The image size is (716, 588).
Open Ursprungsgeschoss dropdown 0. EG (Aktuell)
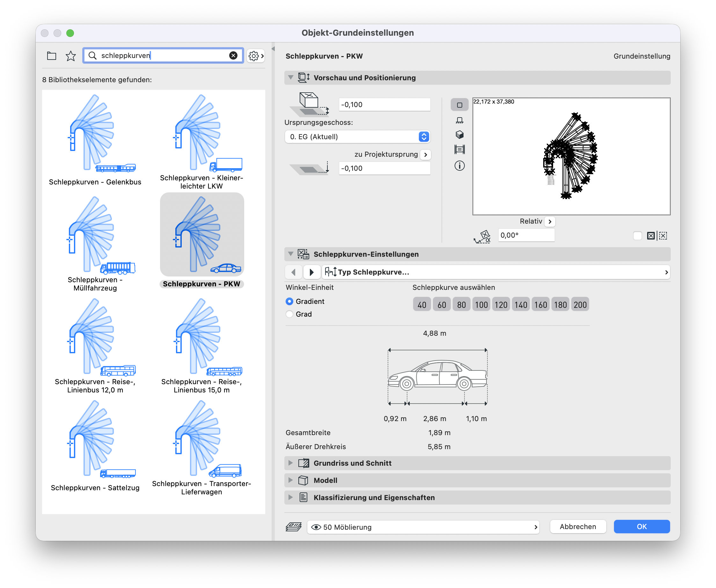pyautogui.click(x=357, y=137)
